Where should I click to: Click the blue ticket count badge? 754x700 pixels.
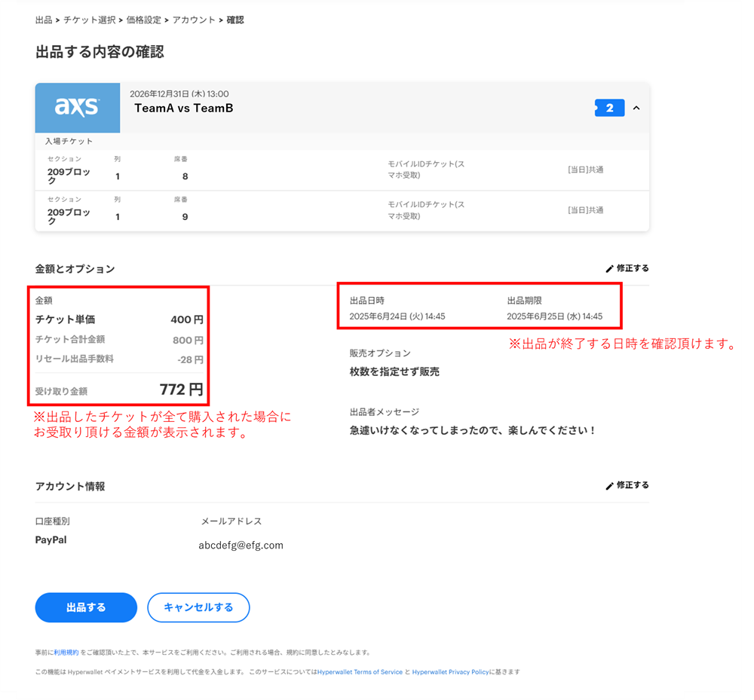609,108
